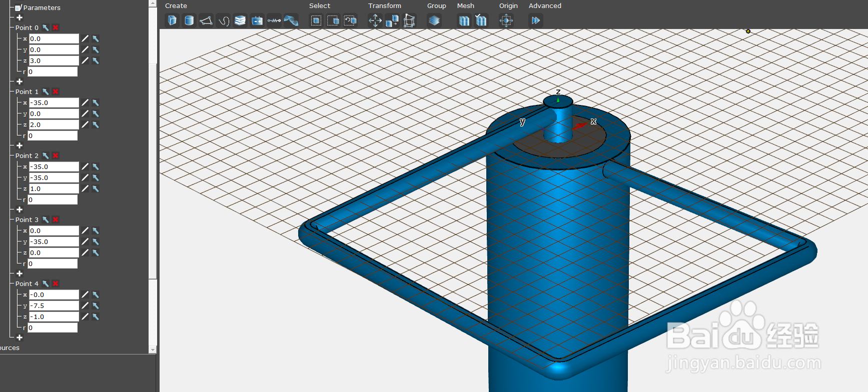This screenshot has width=868, height=392.
Task: Choose the polygon shape creation tool
Action: coord(206,20)
